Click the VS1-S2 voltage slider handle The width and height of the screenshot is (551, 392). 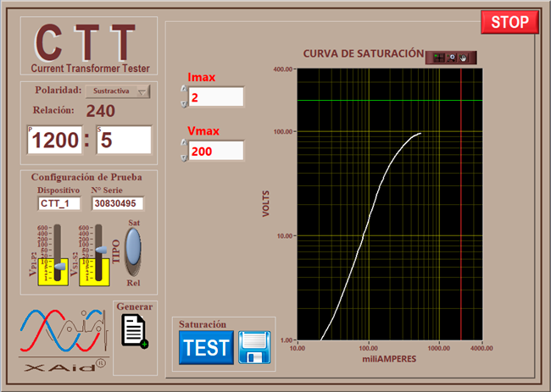[100, 251]
